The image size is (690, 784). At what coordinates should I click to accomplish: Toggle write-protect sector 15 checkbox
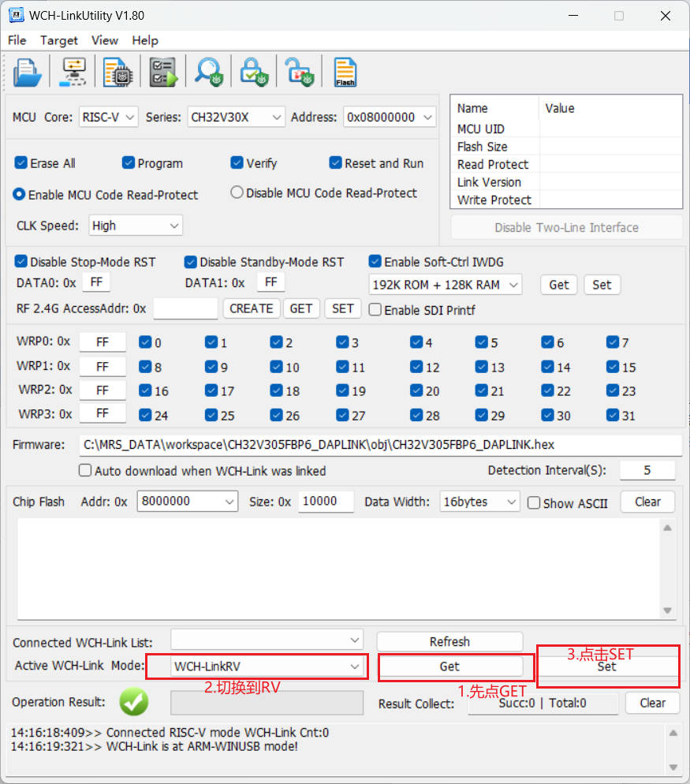coord(613,367)
